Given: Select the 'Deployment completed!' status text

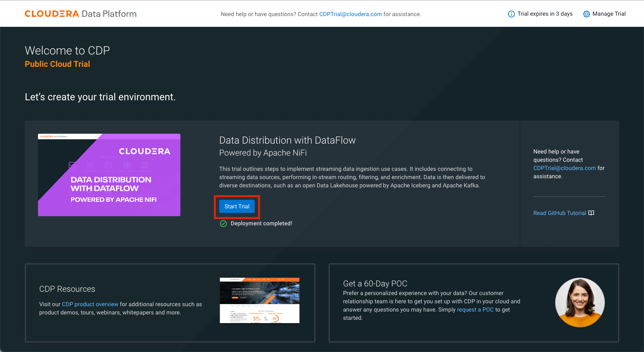Looking at the screenshot, I should coord(261,223).
